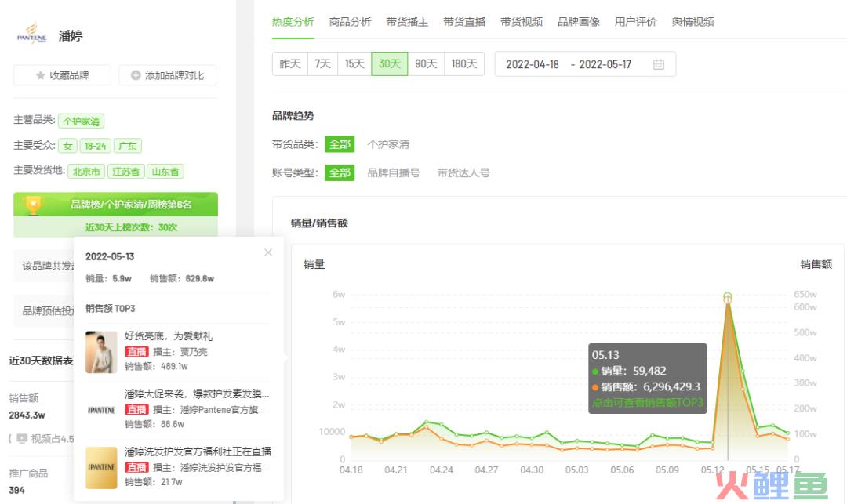Switch to 用户评价 tab

click(x=636, y=22)
